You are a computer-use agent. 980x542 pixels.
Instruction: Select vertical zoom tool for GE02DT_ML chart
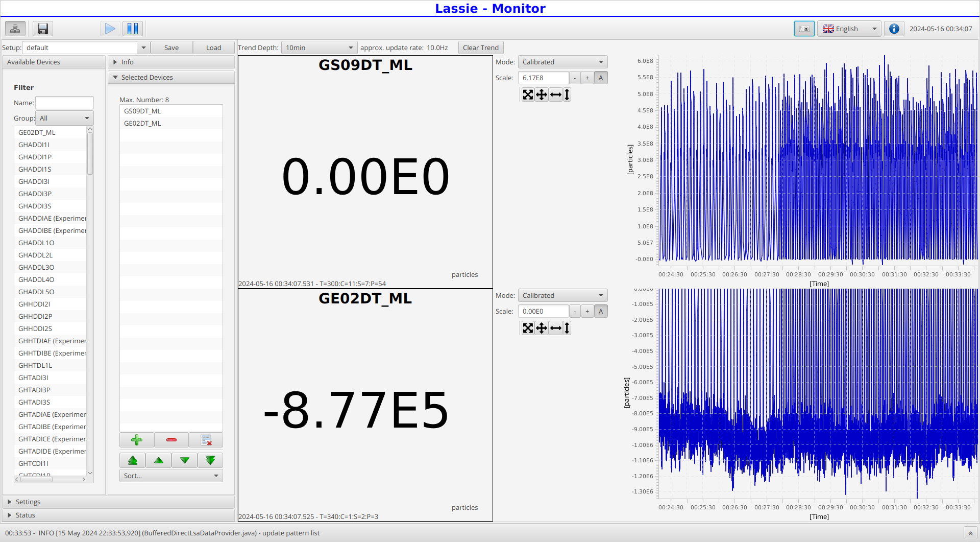tap(567, 328)
